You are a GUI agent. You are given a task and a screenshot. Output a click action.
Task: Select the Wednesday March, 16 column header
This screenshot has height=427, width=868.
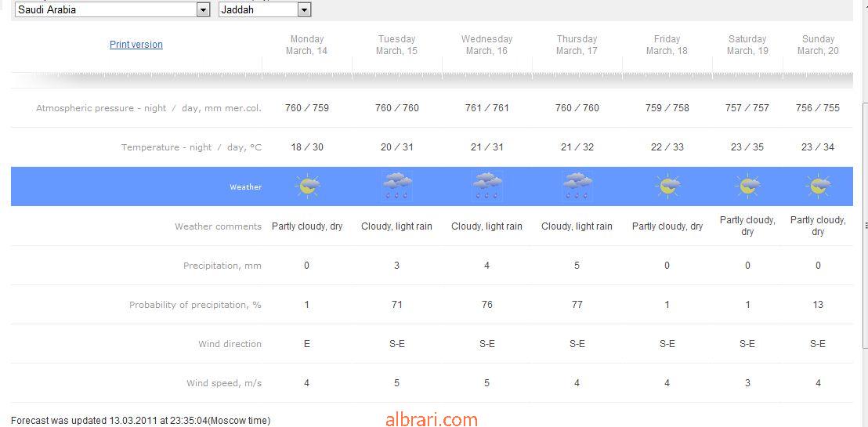(x=486, y=45)
